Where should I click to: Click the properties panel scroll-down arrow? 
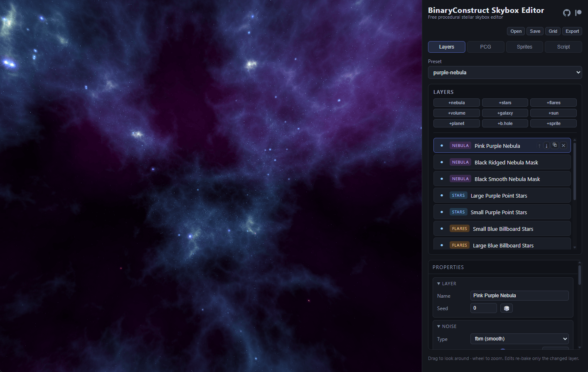click(x=580, y=348)
